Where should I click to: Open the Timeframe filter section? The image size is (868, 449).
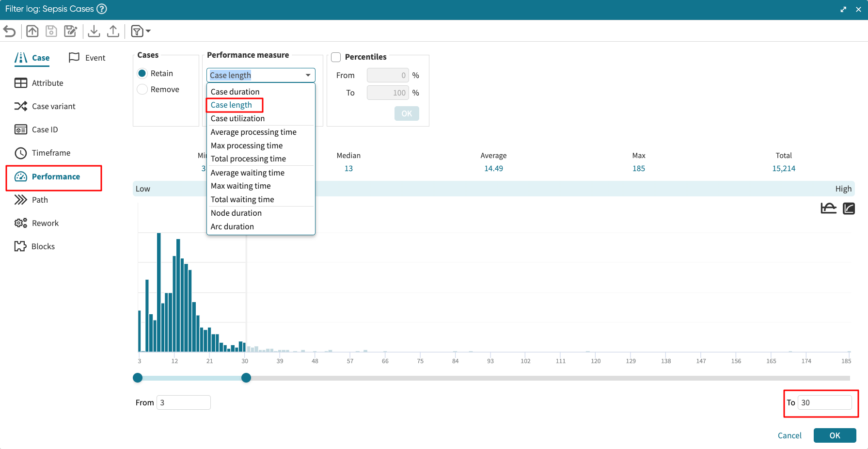51,153
